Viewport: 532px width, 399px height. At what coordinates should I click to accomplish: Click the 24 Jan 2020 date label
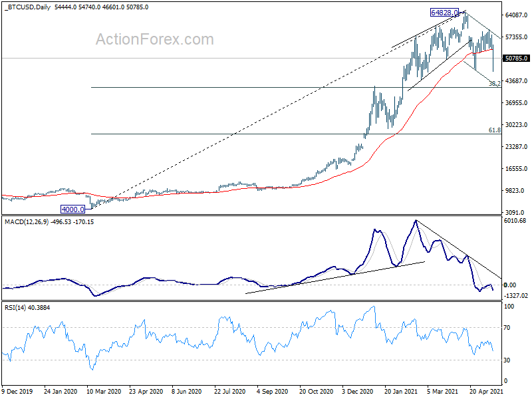tap(61, 392)
